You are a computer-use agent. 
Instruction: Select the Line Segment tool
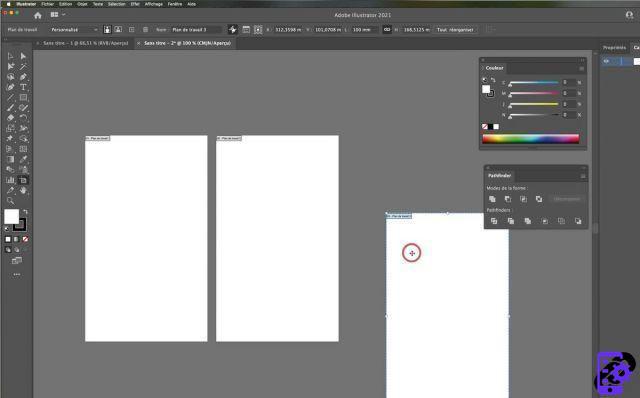[x=11, y=98]
